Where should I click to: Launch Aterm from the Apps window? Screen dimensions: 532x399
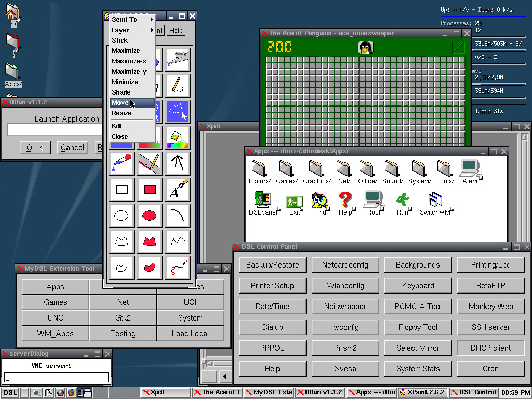click(x=471, y=172)
